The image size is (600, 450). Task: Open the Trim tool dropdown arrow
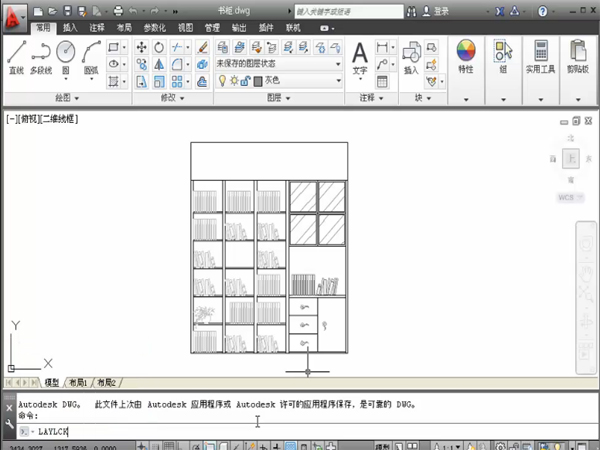click(x=188, y=47)
